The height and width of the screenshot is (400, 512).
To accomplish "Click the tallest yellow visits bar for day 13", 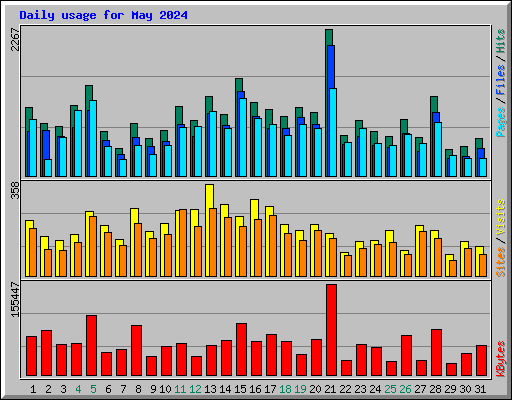I will [x=209, y=197].
